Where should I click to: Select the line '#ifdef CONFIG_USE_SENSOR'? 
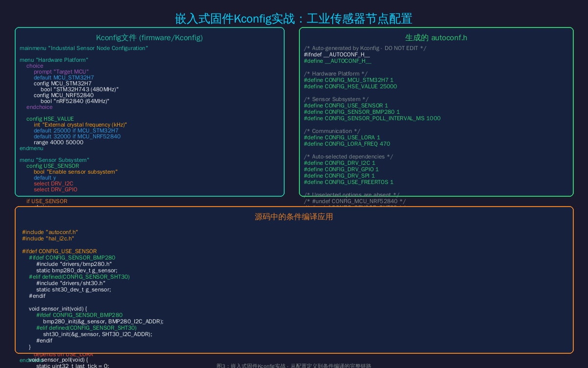pyautogui.click(x=59, y=251)
